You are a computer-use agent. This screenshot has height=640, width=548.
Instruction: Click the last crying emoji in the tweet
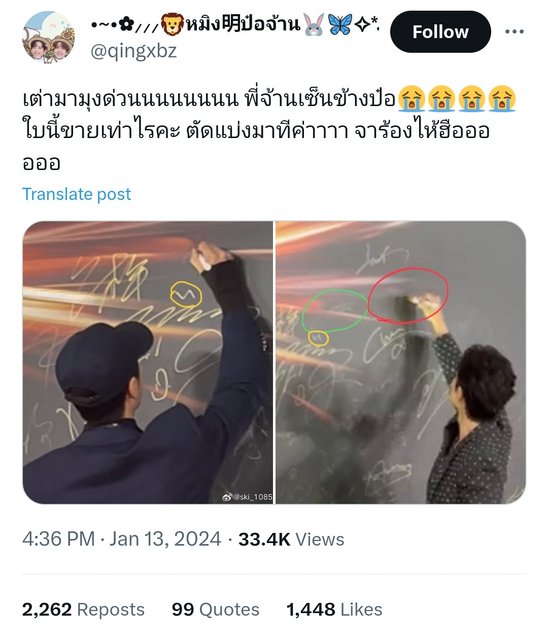[x=502, y=99]
